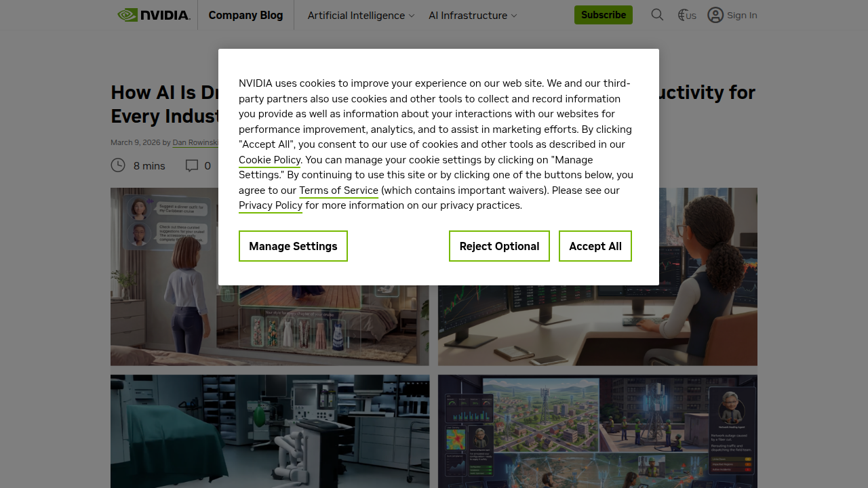
Task: Open Company Blog home link
Action: (x=245, y=15)
